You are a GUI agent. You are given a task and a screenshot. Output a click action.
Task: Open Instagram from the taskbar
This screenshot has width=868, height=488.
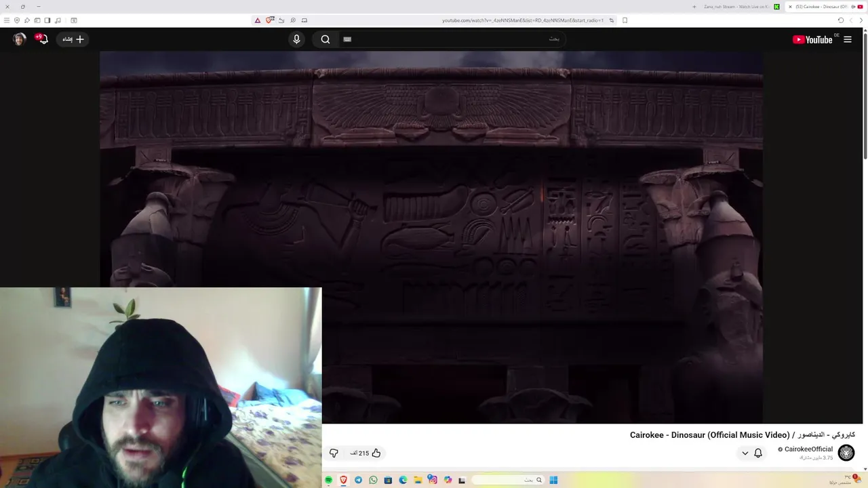[x=433, y=480]
